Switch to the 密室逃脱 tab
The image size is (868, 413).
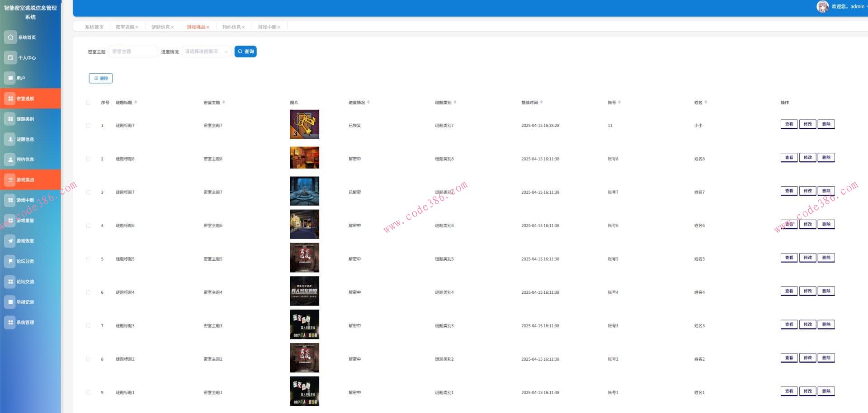(x=125, y=27)
